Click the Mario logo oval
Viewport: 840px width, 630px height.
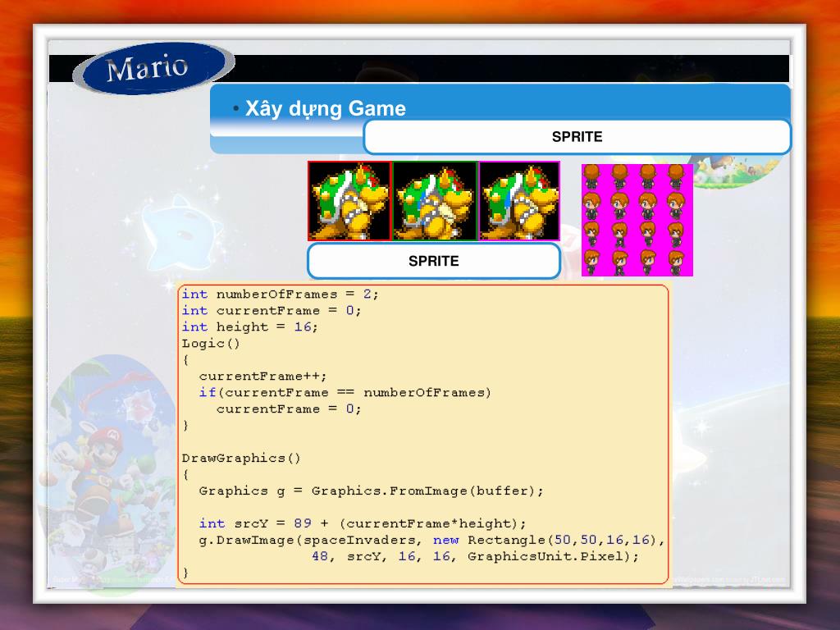coord(153,68)
